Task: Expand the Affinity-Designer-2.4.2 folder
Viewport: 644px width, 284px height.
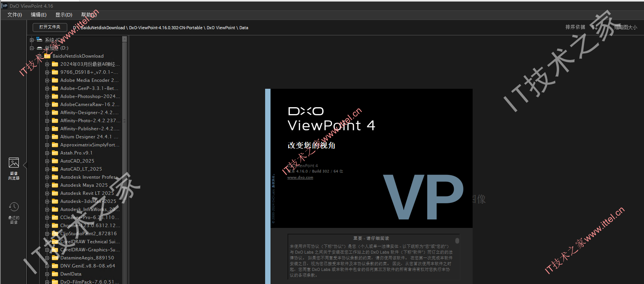Action: click(x=47, y=113)
